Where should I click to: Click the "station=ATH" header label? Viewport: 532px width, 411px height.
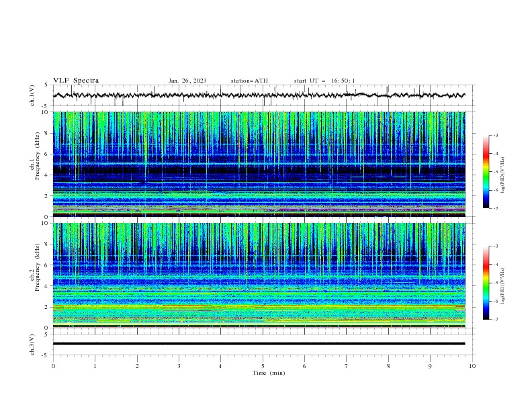point(249,81)
